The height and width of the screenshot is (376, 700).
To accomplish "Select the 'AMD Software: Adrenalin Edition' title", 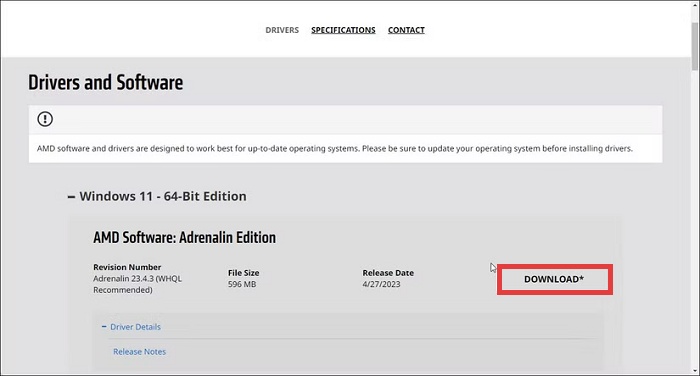I will click(x=184, y=237).
